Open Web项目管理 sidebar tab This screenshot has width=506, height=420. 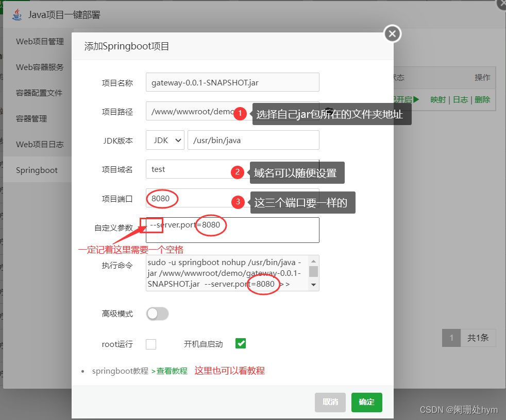point(40,41)
